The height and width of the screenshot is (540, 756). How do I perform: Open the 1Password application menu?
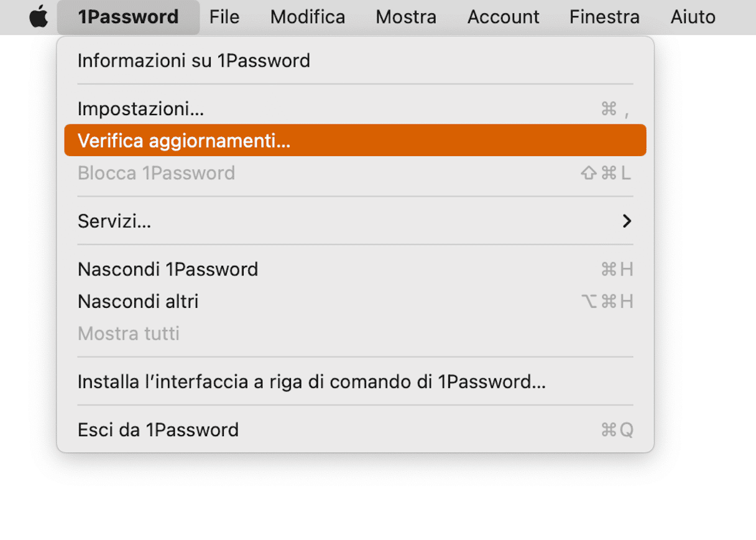128,17
